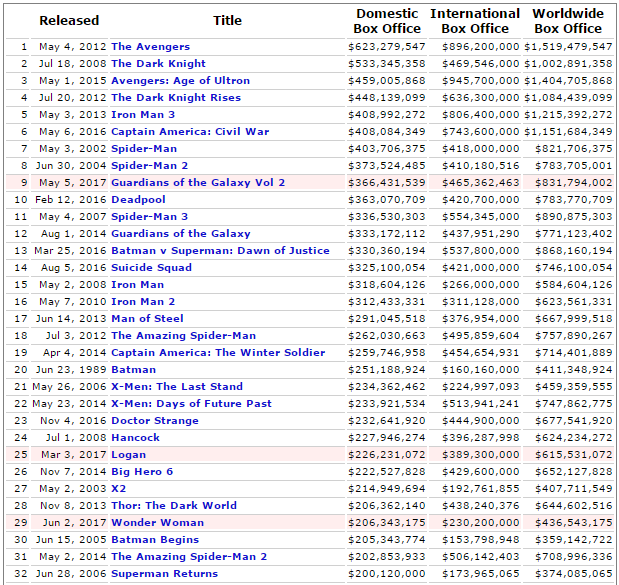
Task: Select the $831,794,002 worldwide value
Action: pos(574,182)
